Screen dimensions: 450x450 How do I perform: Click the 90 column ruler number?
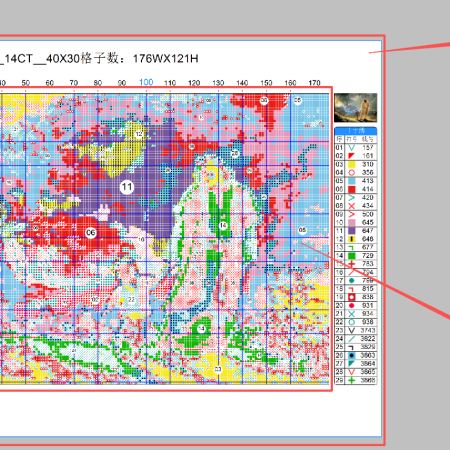pos(122,83)
